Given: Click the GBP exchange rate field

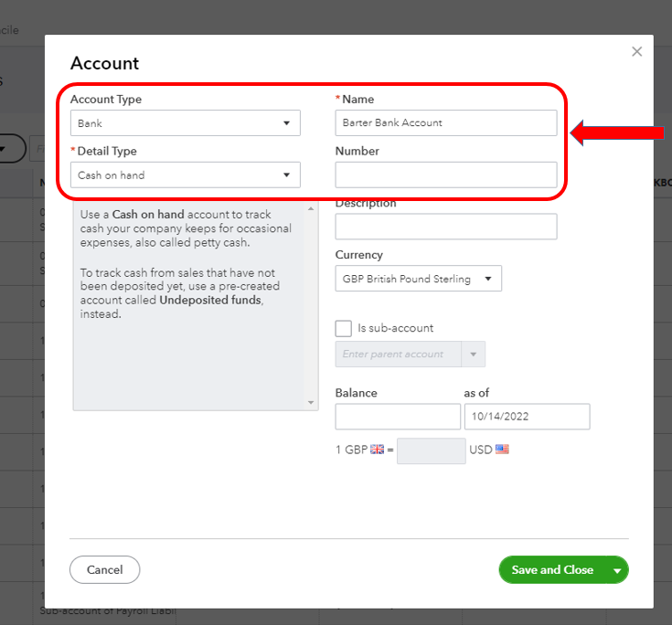Looking at the screenshot, I should [x=431, y=450].
